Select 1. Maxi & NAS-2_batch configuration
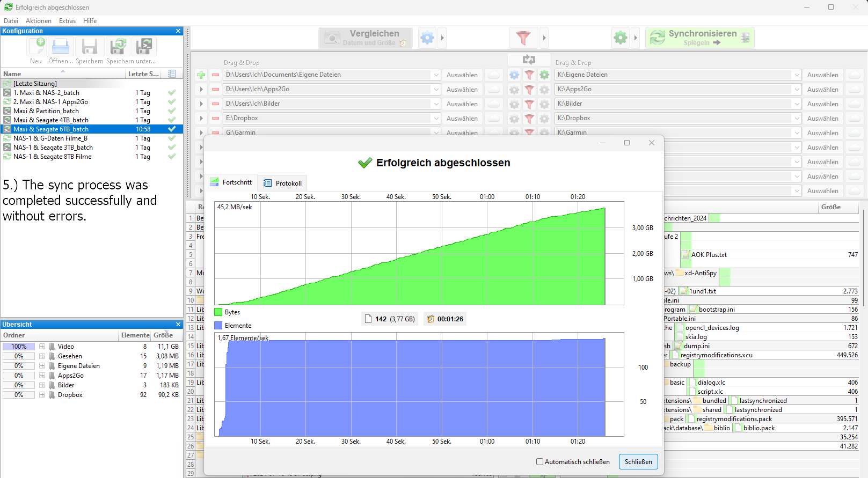868x478 pixels. point(91,93)
